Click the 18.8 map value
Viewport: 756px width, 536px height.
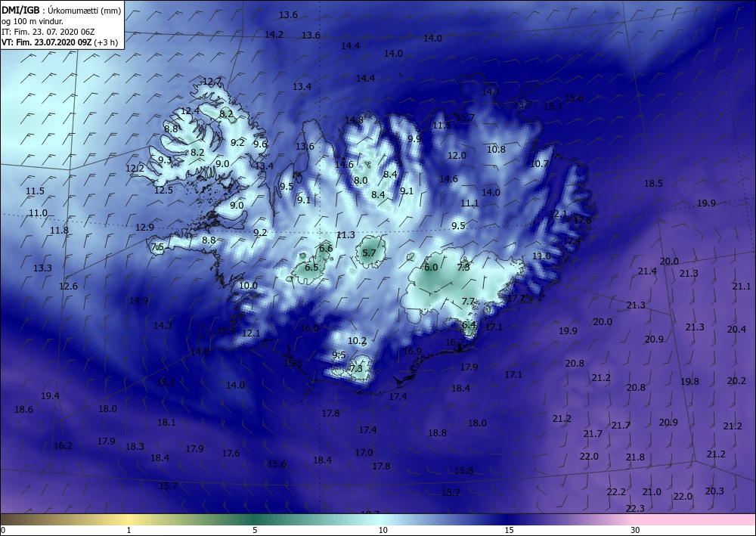coord(437,433)
